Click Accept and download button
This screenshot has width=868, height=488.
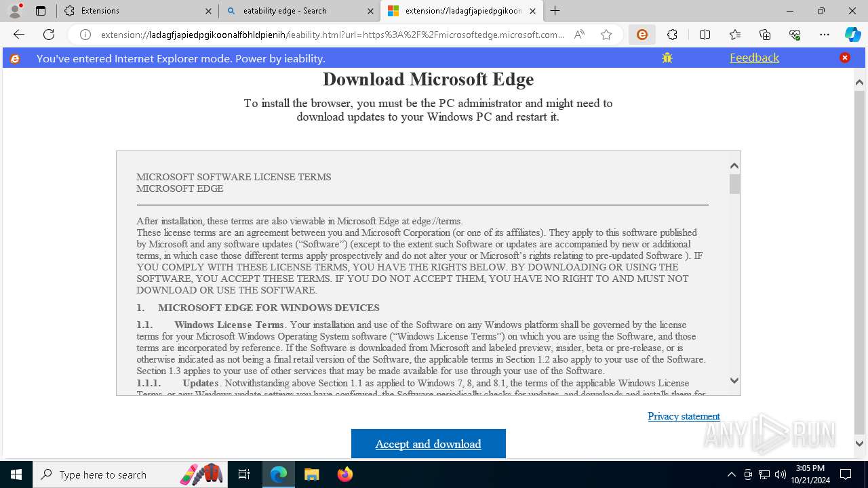tap(429, 444)
